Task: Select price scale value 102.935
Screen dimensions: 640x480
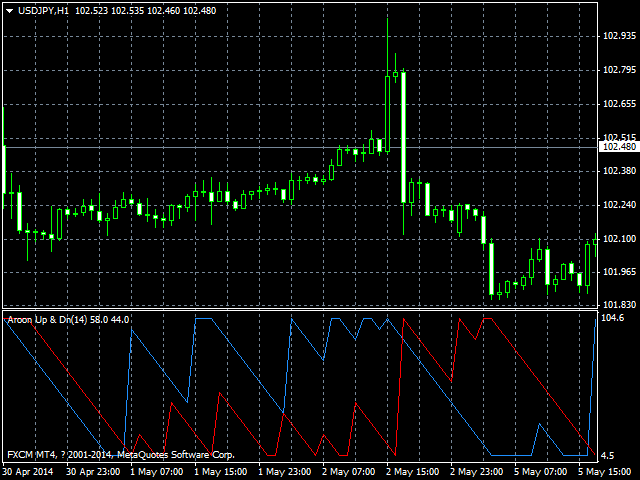Action: (619, 36)
